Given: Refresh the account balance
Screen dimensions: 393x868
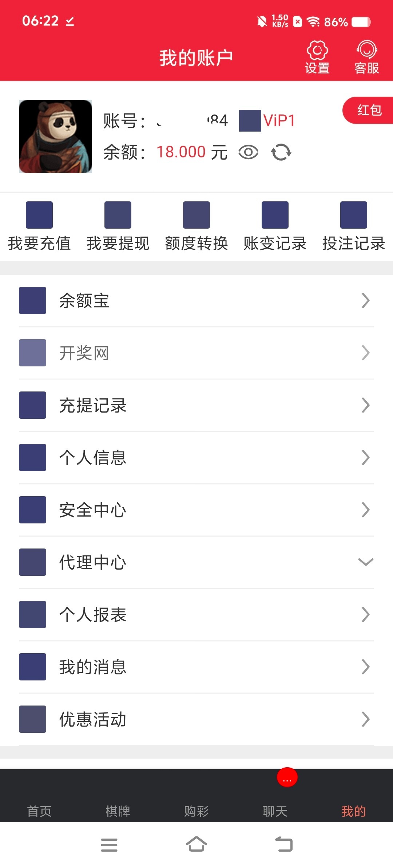Looking at the screenshot, I should (x=281, y=152).
